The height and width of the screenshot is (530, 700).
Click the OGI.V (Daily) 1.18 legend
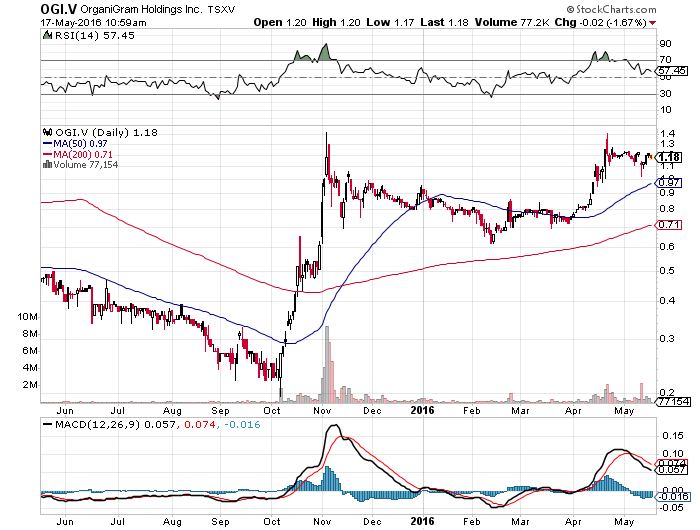coord(106,133)
